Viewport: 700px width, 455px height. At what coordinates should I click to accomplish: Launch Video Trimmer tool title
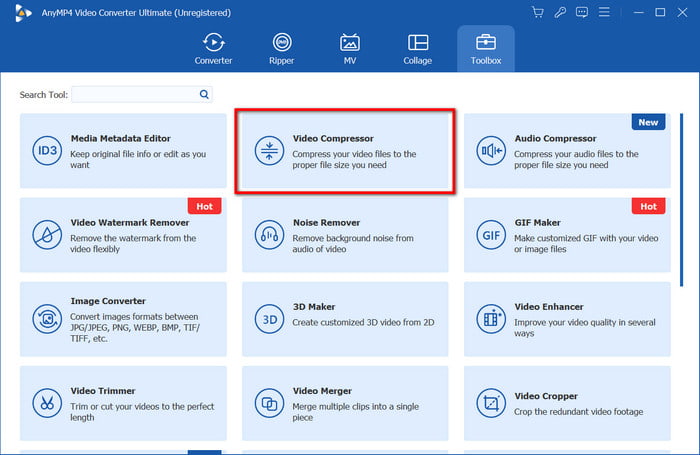[103, 391]
